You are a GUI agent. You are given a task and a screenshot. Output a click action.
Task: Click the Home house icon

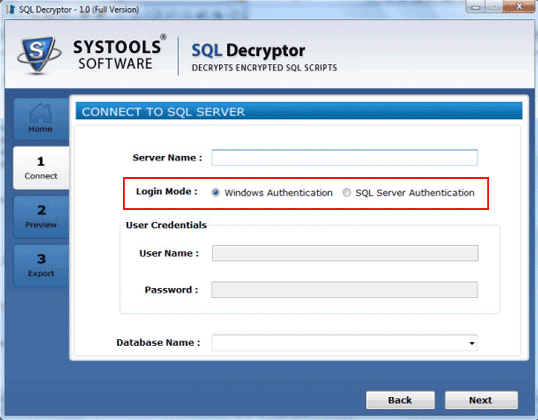(x=40, y=113)
